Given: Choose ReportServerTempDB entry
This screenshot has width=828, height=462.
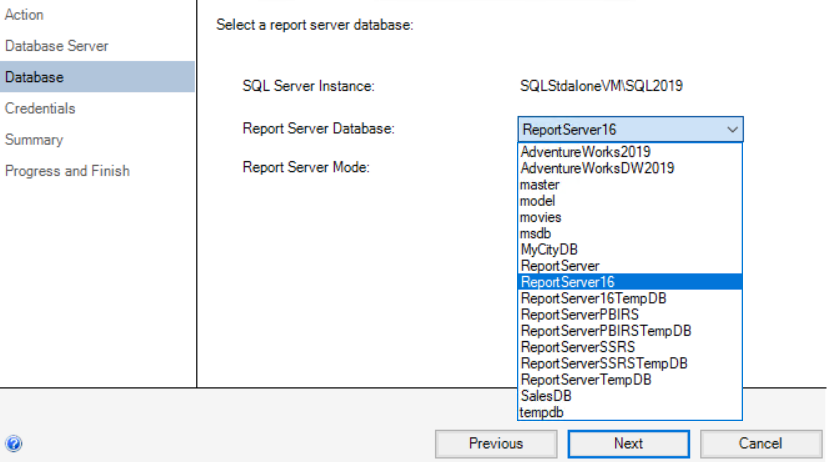Looking at the screenshot, I should 630,380.
